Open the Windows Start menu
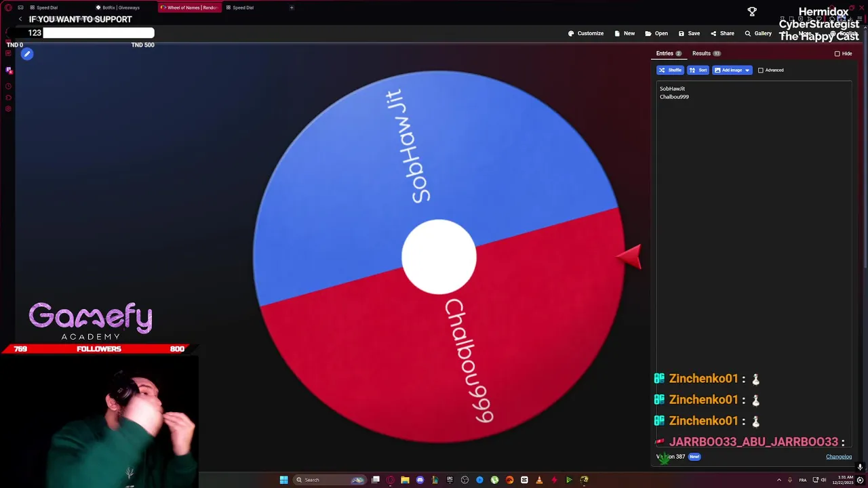Image resolution: width=868 pixels, height=488 pixels. pyautogui.click(x=283, y=480)
